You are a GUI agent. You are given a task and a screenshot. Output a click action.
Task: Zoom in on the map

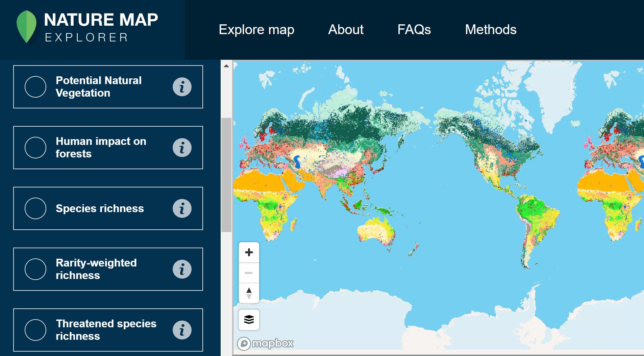249,252
